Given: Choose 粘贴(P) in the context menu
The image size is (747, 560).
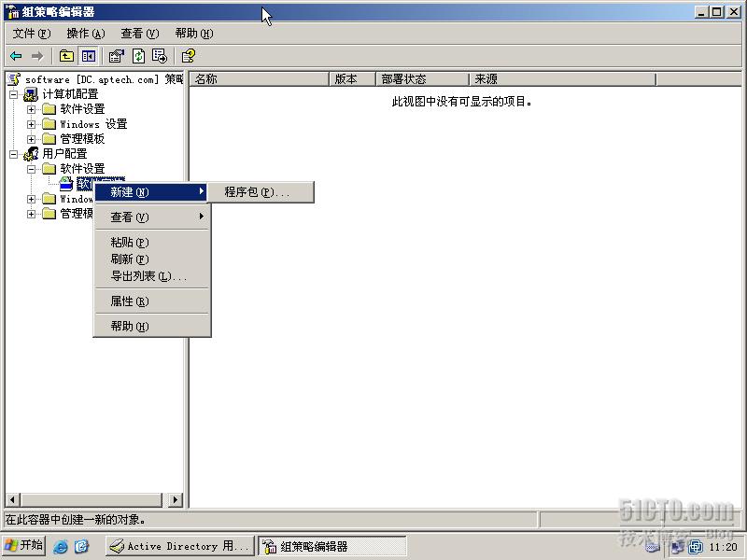Looking at the screenshot, I should [152, 243].
